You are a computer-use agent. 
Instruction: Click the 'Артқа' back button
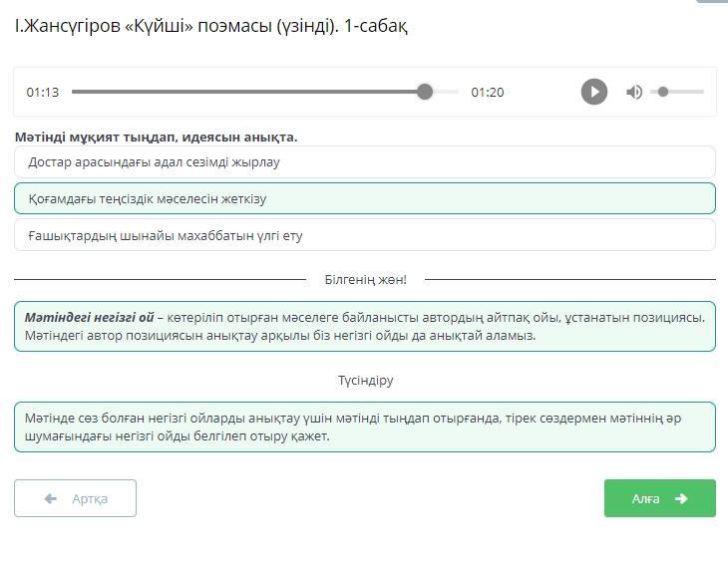[x=75, y=498]
